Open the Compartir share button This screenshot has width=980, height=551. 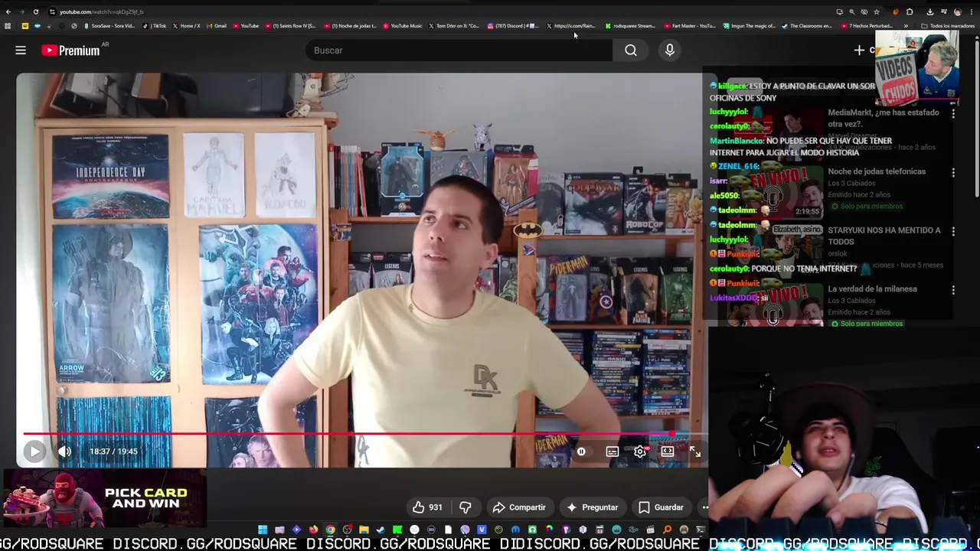tap(519, 507)
